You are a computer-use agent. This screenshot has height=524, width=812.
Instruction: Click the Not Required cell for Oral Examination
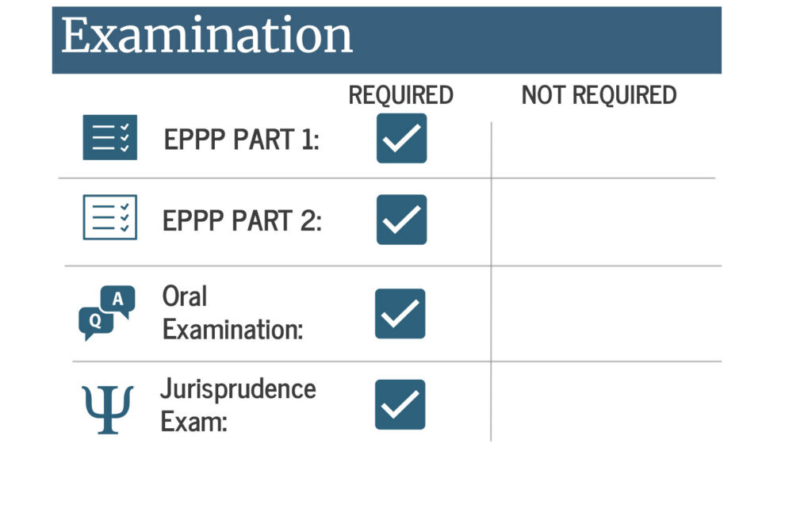(x=607, y=314)
